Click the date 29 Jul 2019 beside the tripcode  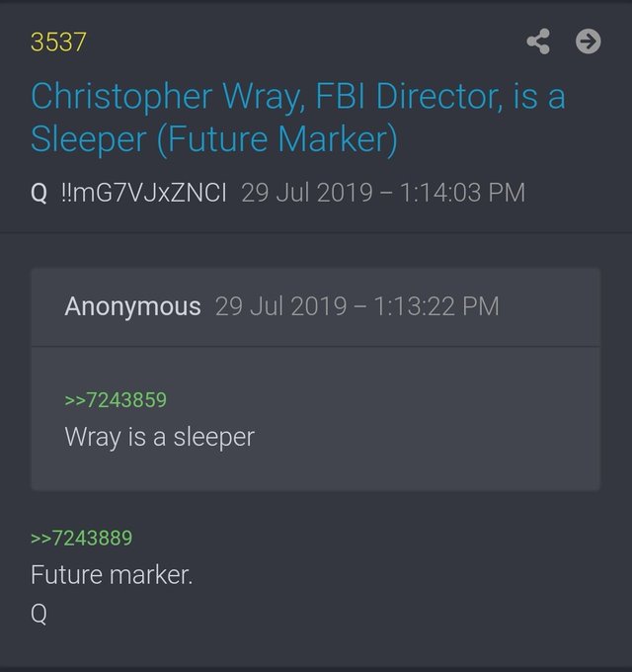[x=307, y=192]
